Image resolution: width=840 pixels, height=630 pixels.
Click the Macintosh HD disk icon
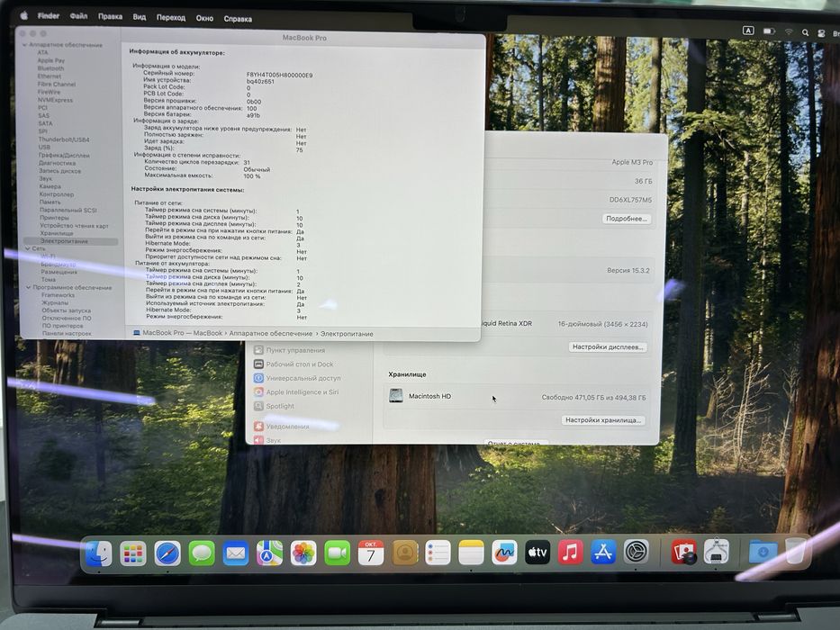pyautogui.click(x=396, y=396)
